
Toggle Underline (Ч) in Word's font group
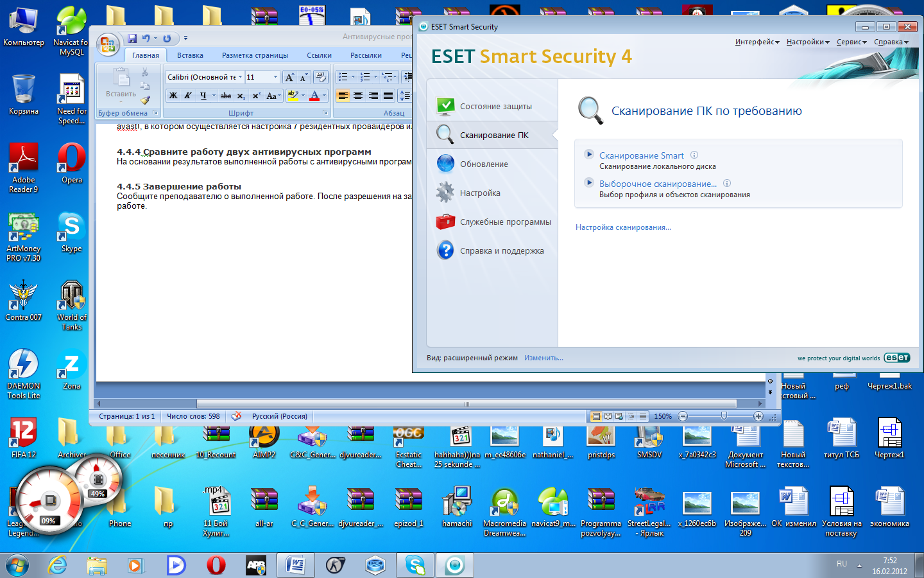pyautogui.click(x=203, y=96)
